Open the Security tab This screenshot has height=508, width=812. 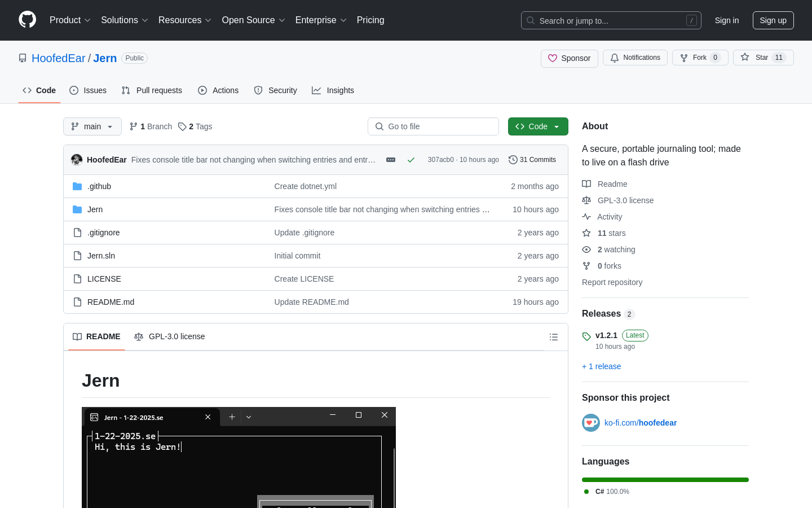coord(275,90)
